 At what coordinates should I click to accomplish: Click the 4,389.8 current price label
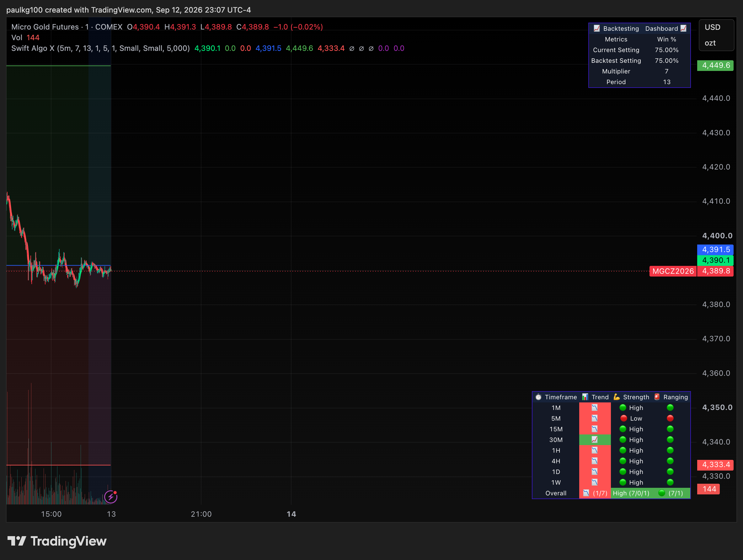coord(715,271)
